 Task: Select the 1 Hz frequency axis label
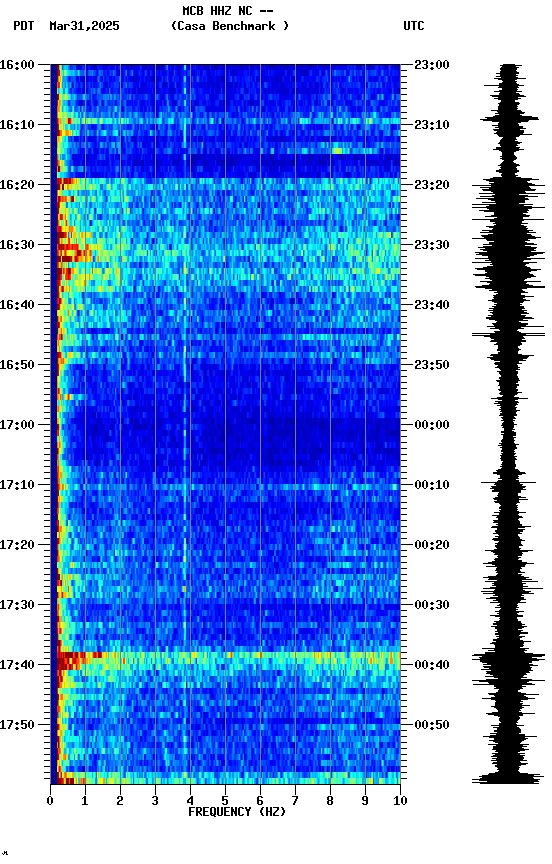tap(85, 801)
